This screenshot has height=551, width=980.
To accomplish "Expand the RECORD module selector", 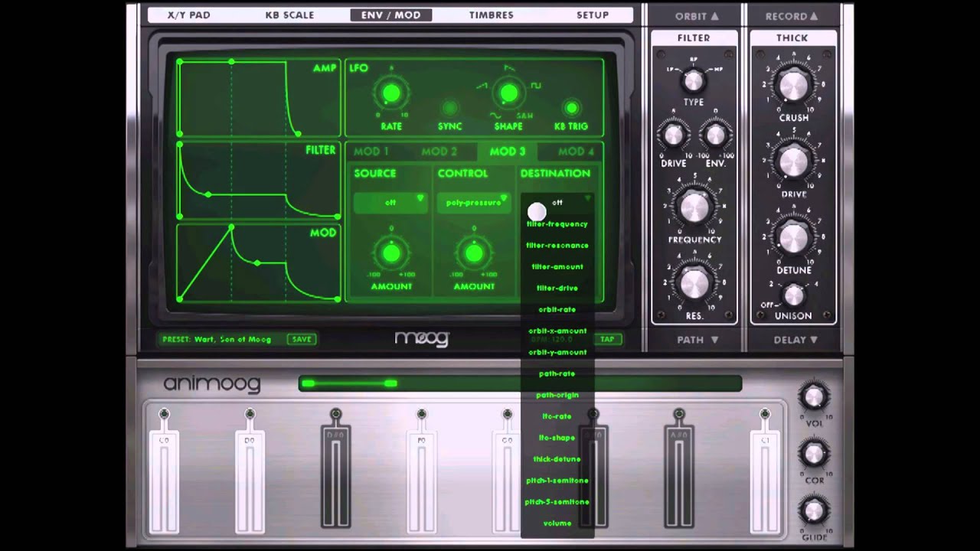I will click(x=791, y=15).
